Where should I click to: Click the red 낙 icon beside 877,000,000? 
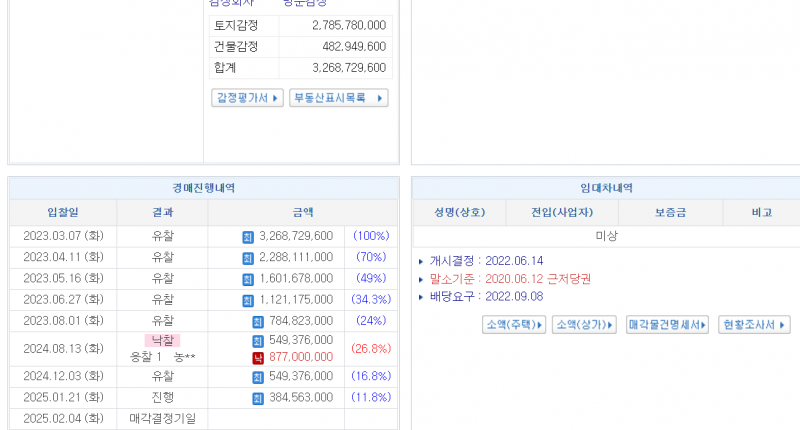(258, 357)
